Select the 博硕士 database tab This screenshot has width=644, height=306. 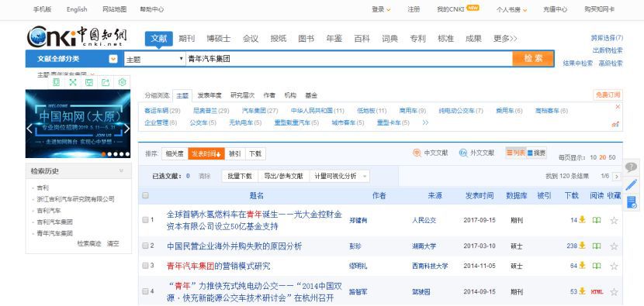219,39
